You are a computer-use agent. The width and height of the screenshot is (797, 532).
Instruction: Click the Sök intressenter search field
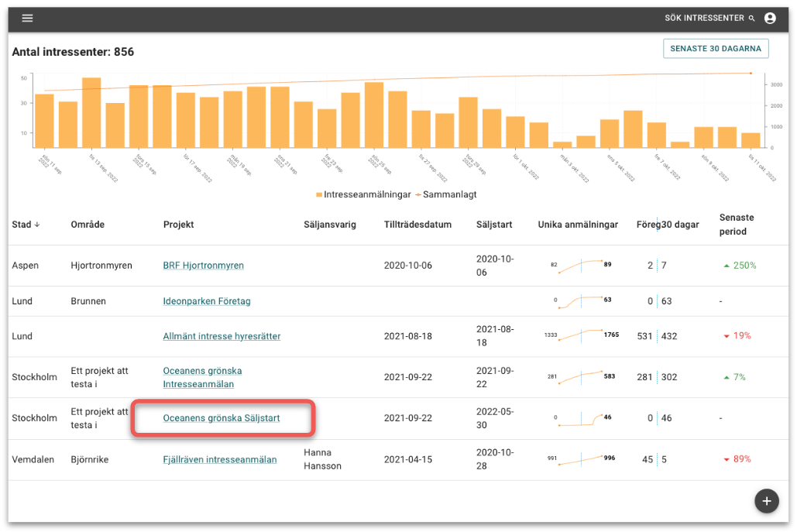coord(703,18)
